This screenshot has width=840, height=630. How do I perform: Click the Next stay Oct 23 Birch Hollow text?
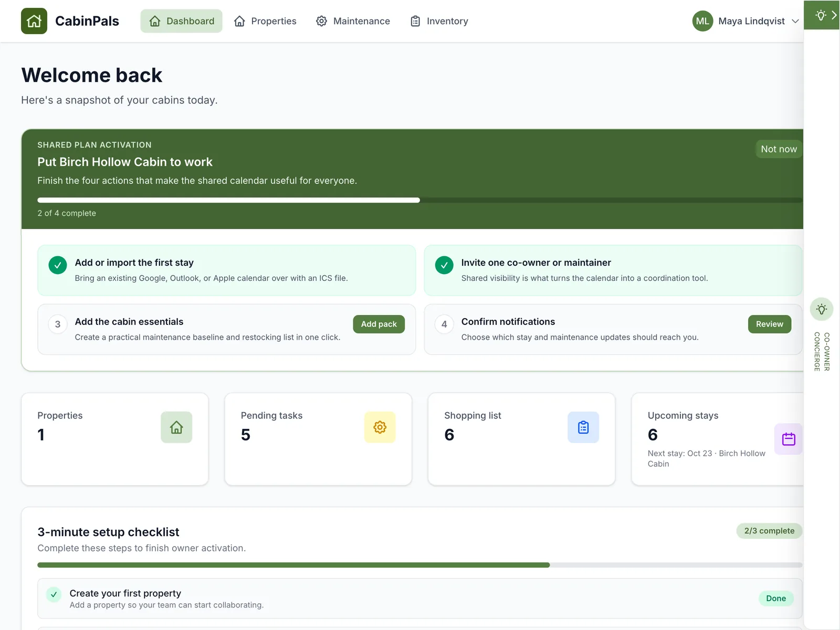pos(706,458)
